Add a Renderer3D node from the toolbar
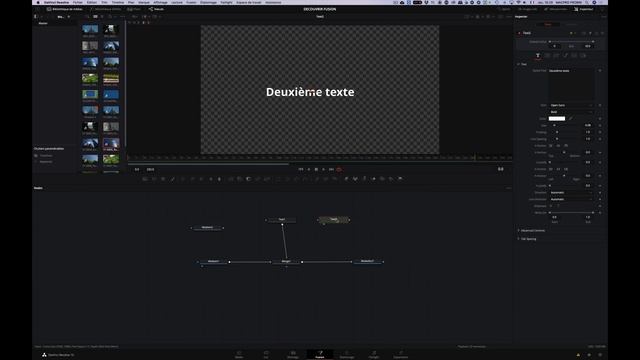This screenshot has height=360, width=640. pos(400,179)
